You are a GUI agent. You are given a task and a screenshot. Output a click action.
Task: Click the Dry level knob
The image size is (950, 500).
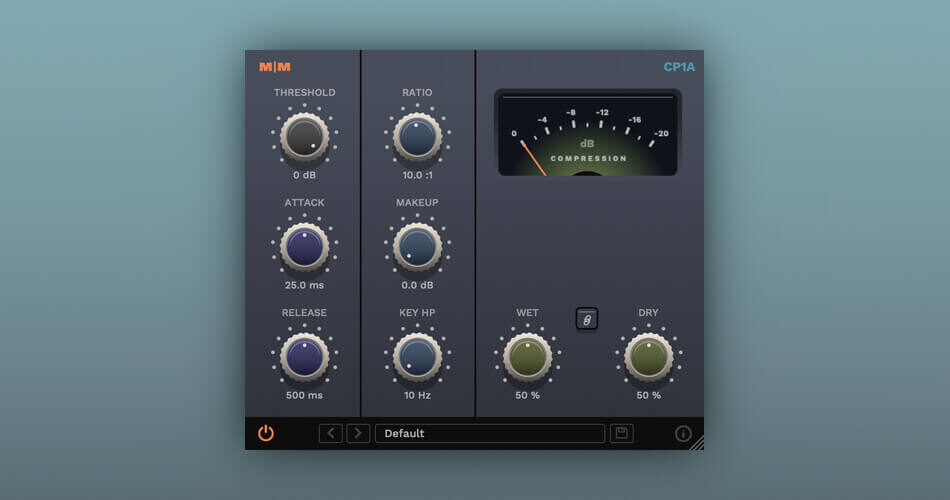point(649,357)
